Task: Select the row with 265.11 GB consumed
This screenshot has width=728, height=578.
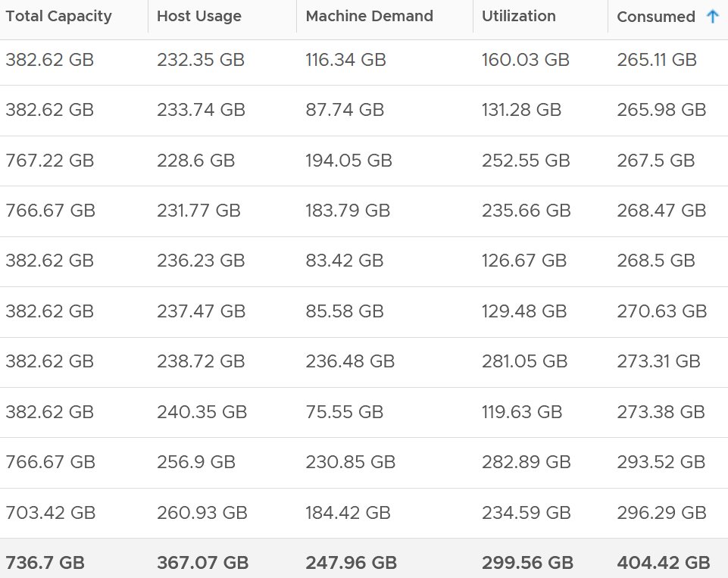Action: click(x=364, y=61)
